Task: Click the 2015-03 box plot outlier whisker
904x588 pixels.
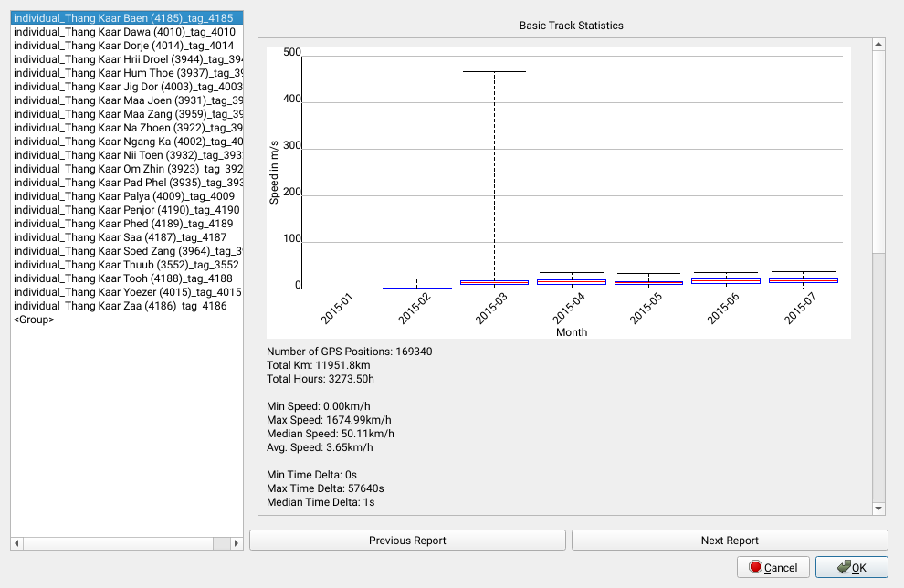Action: coord(494,173)
